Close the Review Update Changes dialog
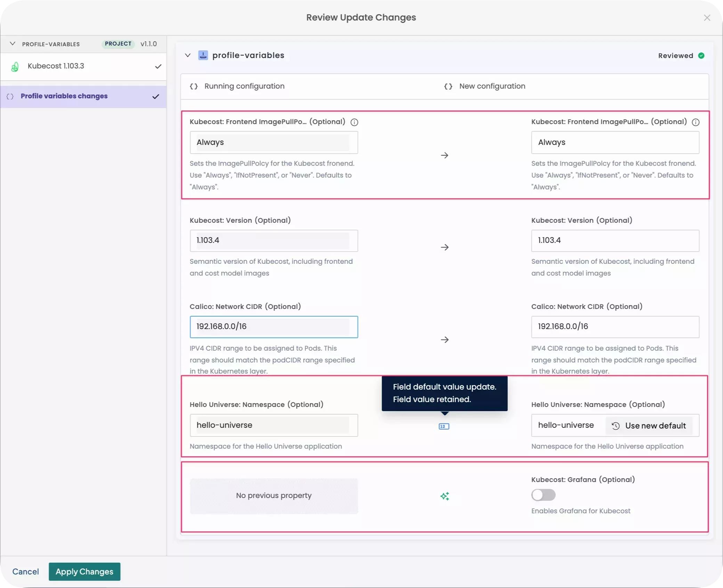The image size is (723, 588). pyautogui.click(x=707, y=18)
